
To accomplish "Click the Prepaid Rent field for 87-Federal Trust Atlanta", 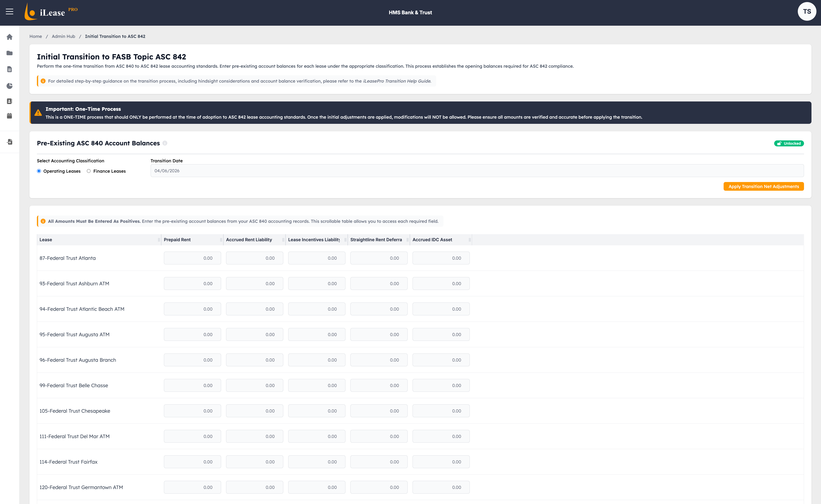I will 193,258.
